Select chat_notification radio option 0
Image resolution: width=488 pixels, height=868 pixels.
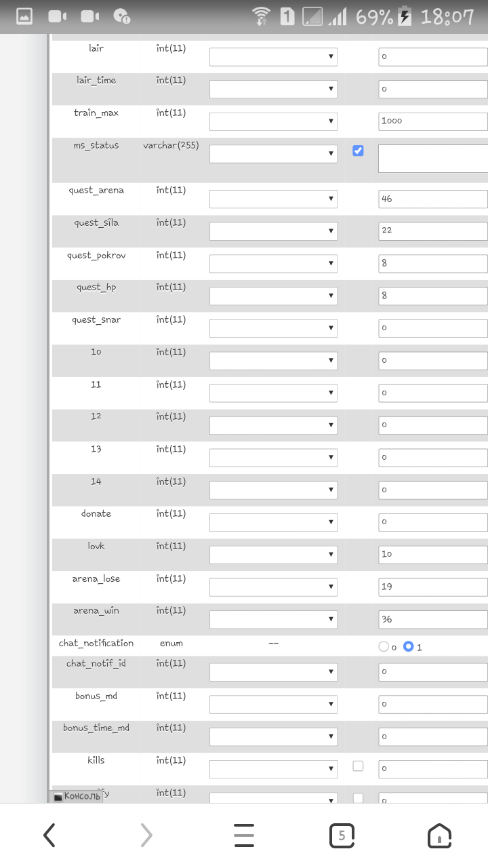pyautogui.click(x=384, y=647)
